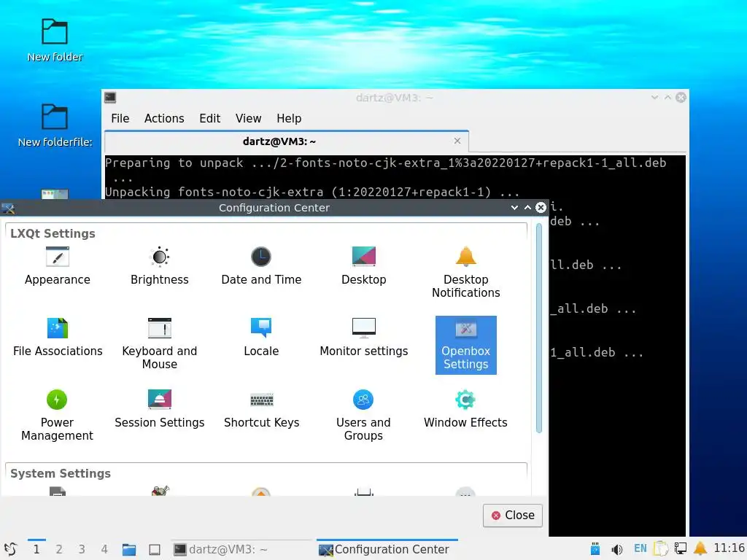Click the terminal window title bar icon
The height and width of the screenshot is (560, 747).
point(110,97)
